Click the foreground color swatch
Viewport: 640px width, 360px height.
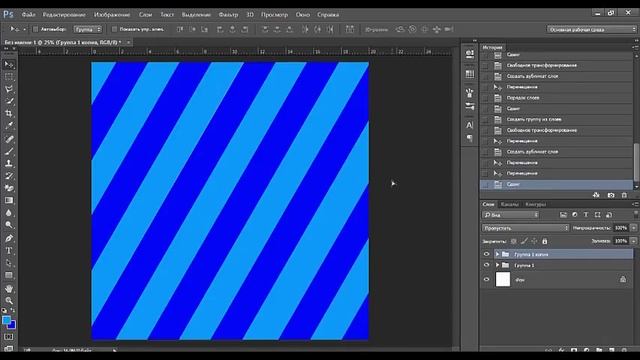point(6,320)
